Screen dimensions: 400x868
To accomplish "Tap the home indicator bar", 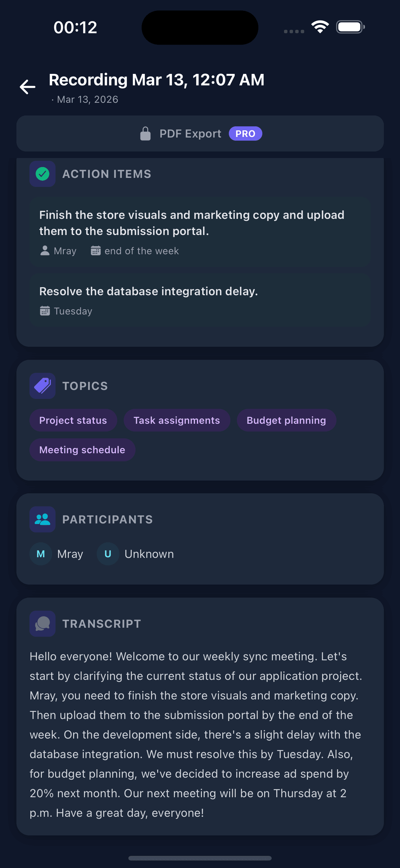I will tap(200, 857).
